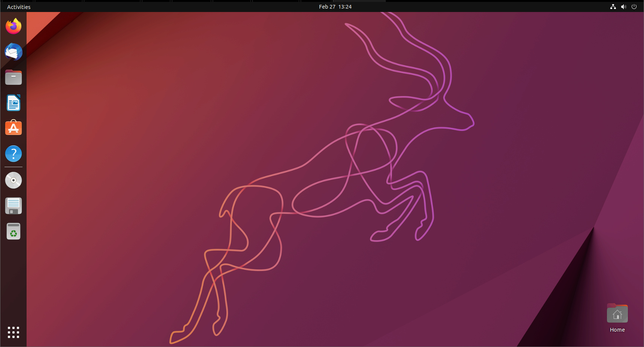Open Ubuntu Software store icon
Image resolution: width=644 pixels, height=347 pixels.
point(13,128)
